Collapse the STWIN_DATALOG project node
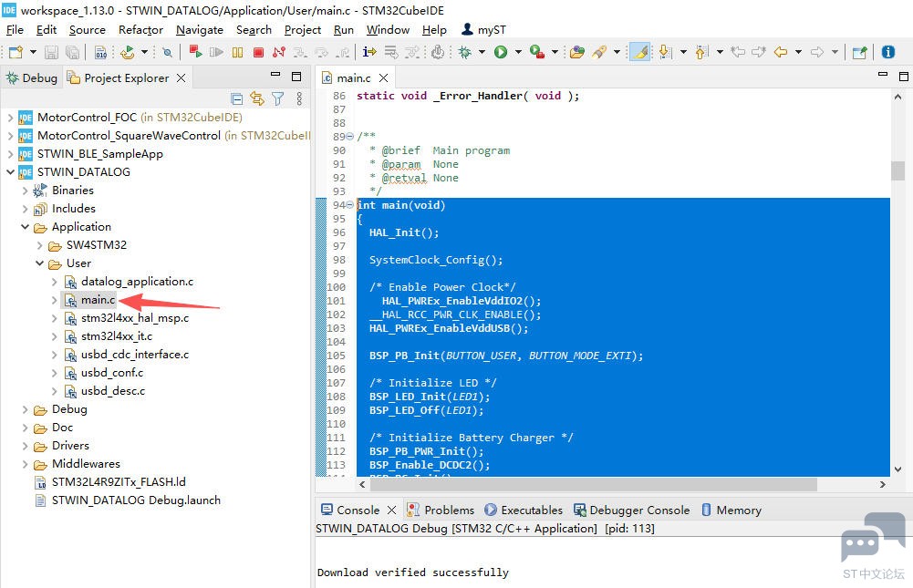913x588 pixels. [11, 171]
